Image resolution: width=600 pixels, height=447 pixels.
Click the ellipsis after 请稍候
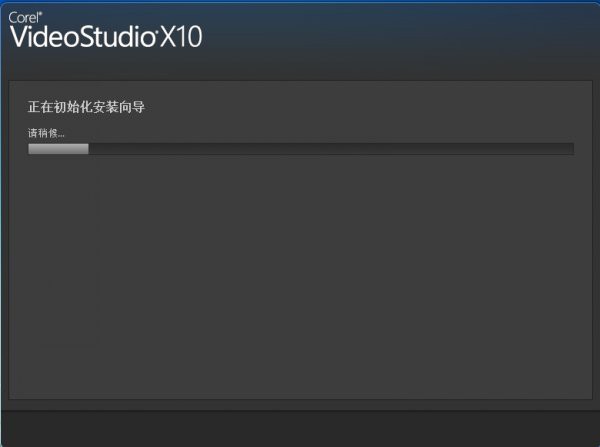(61, 135)
